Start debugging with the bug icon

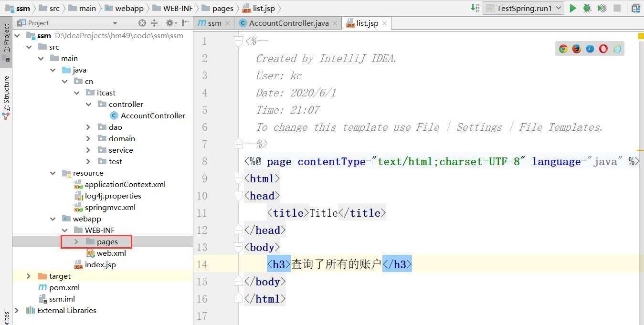click(588, 8)
